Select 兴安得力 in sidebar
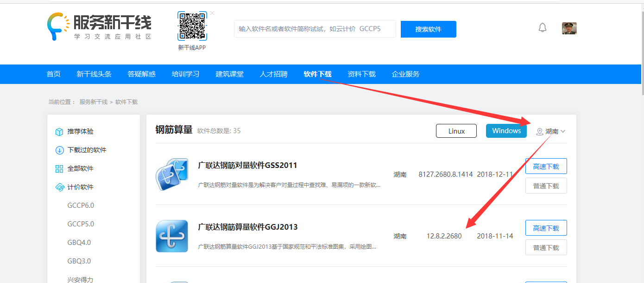644x283 pixels. pyautogui.click(x=80, y=279)
